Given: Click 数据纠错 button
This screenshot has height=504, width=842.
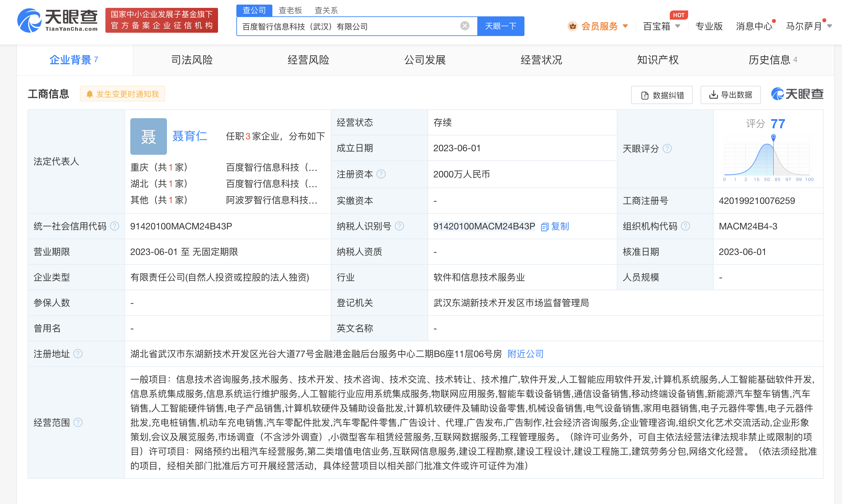Looking at the screenshot, I should point(662,95).
